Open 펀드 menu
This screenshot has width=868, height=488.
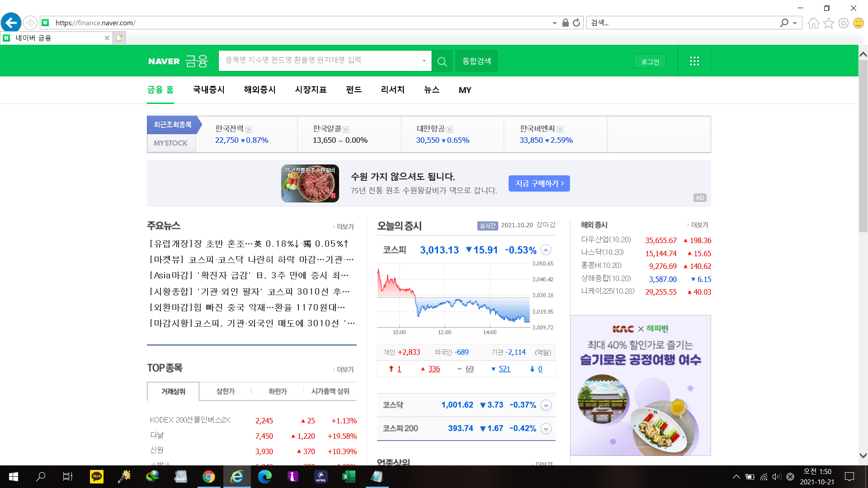pyautogui.click(x=354, y=90)
